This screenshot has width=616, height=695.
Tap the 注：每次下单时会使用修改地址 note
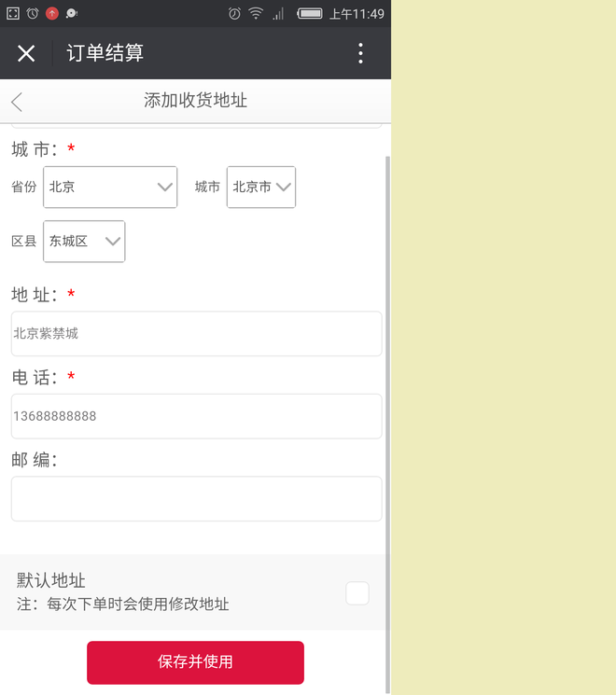(x=123, y=604)
